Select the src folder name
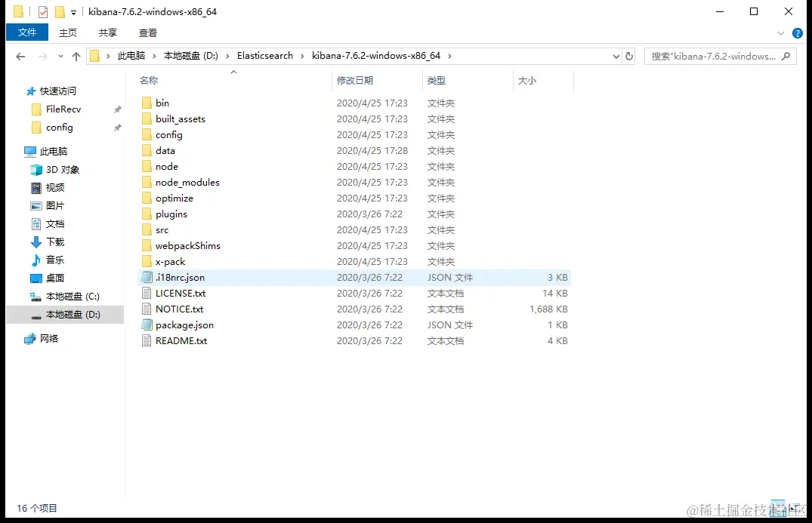Viewport: 812px width, 523px height. click(x=162, y=230)
